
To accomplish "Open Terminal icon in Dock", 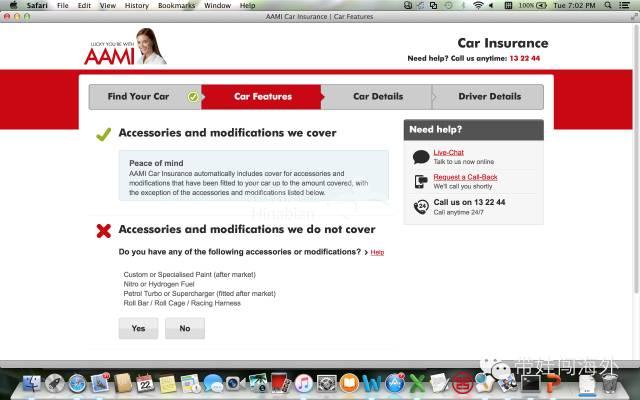I will tap(530, 384).
